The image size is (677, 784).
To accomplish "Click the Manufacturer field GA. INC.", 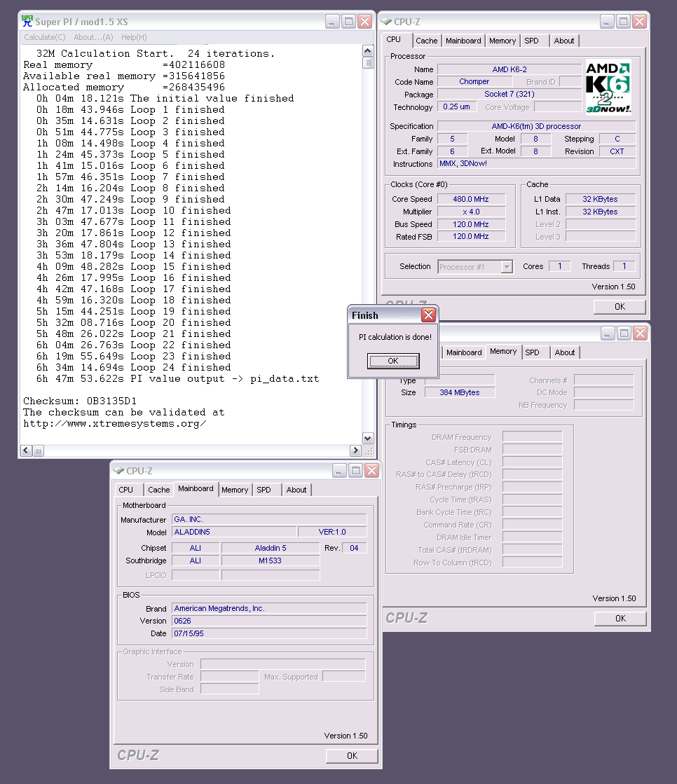I will pos(269,519).
